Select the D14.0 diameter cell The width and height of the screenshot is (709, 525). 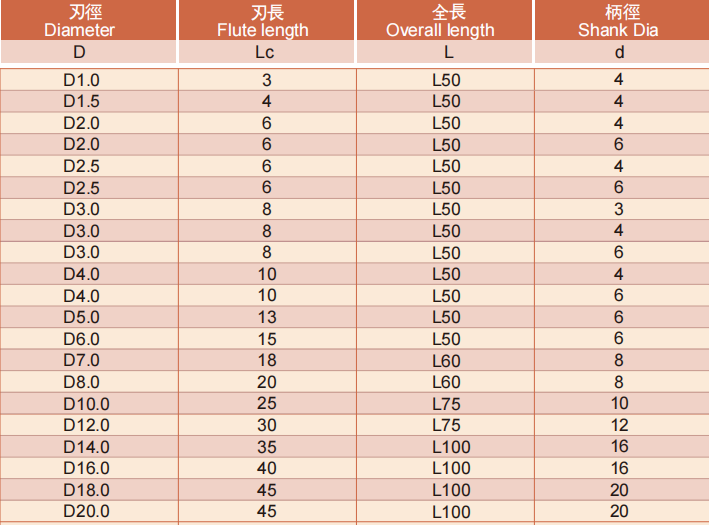86,447
